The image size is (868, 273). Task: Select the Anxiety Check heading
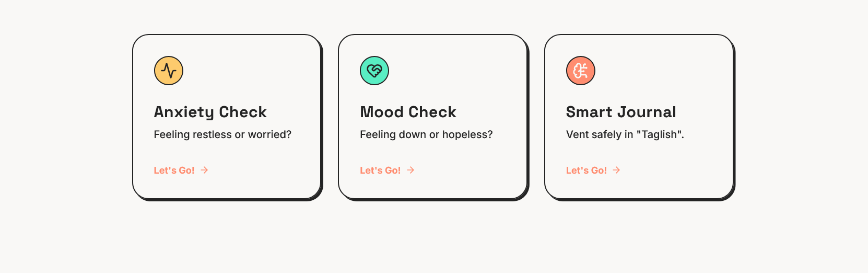tap(210, 112)
